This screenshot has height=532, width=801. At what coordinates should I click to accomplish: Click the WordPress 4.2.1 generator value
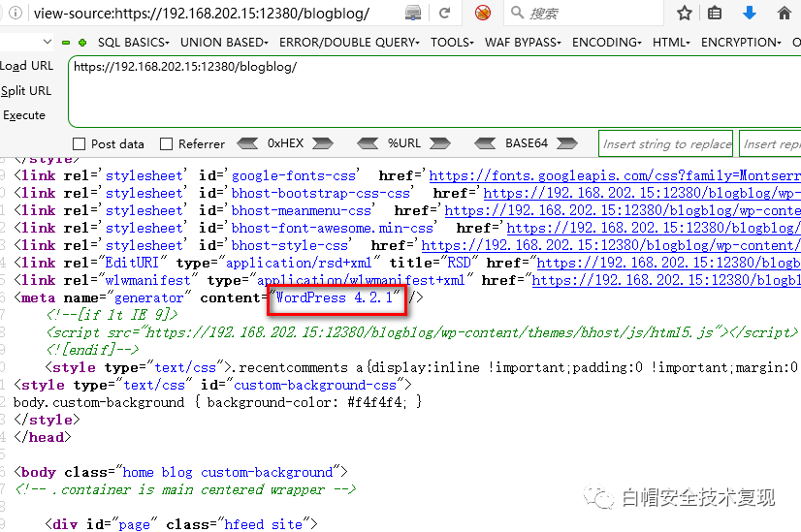[x=335, y=297]
